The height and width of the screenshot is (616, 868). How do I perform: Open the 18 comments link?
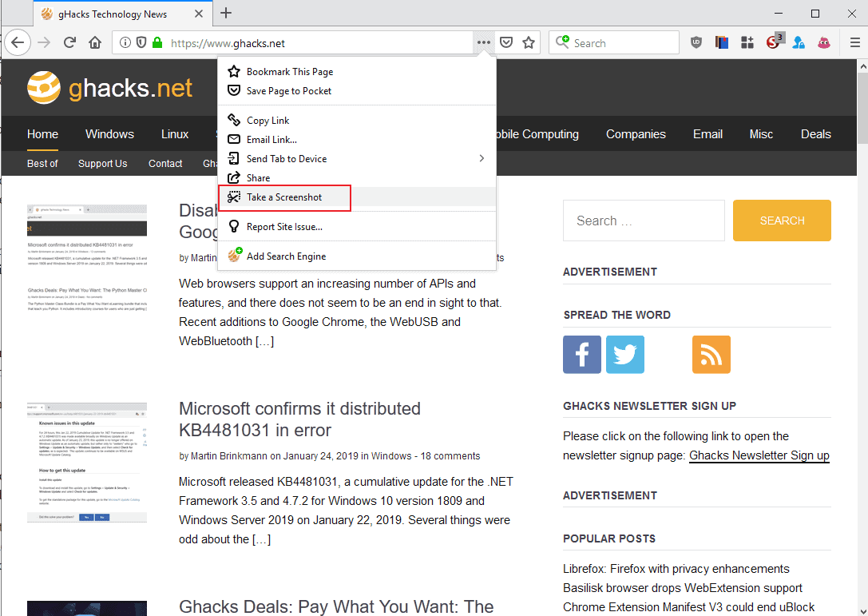450,456
